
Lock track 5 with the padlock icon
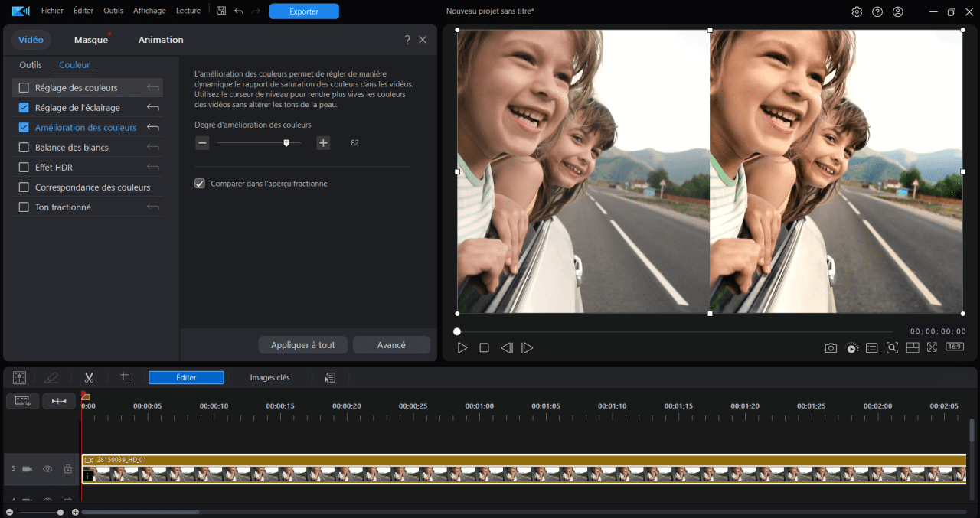(x=67, y=468)
